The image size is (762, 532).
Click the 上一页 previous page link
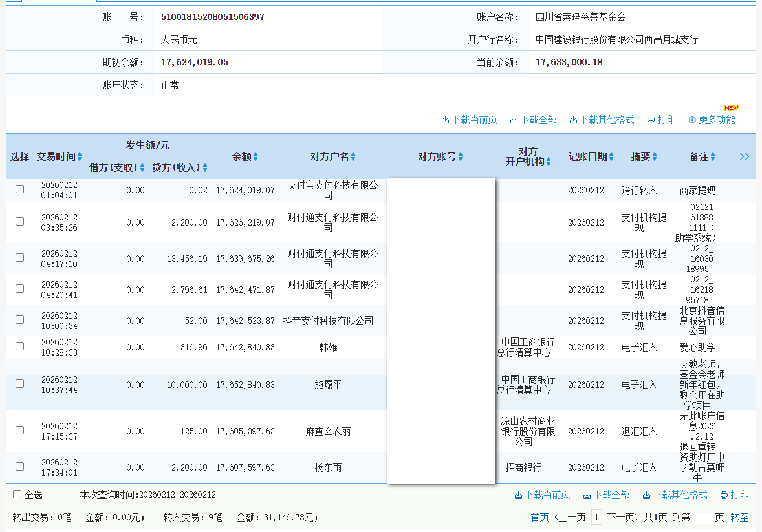pos(571,516)
